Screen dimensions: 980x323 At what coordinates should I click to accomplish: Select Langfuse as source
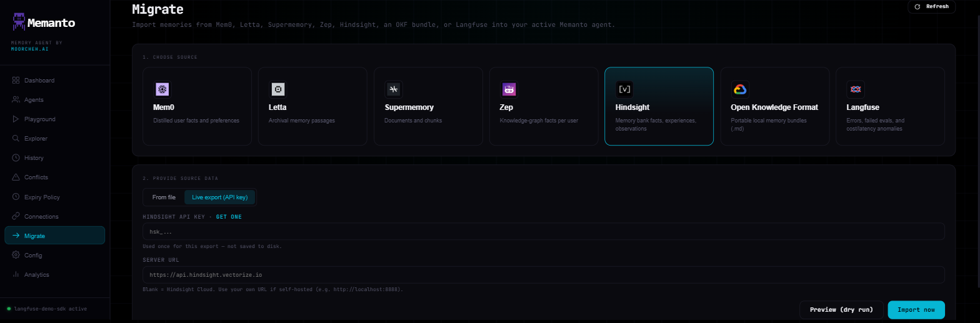coord(891,106)
